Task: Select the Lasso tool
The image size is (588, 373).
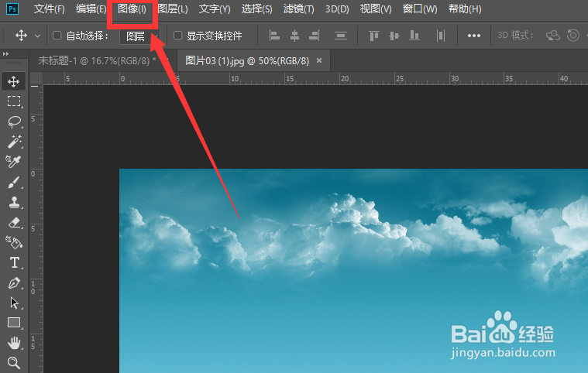Action: pyautogui.click(x=14, y=121)
